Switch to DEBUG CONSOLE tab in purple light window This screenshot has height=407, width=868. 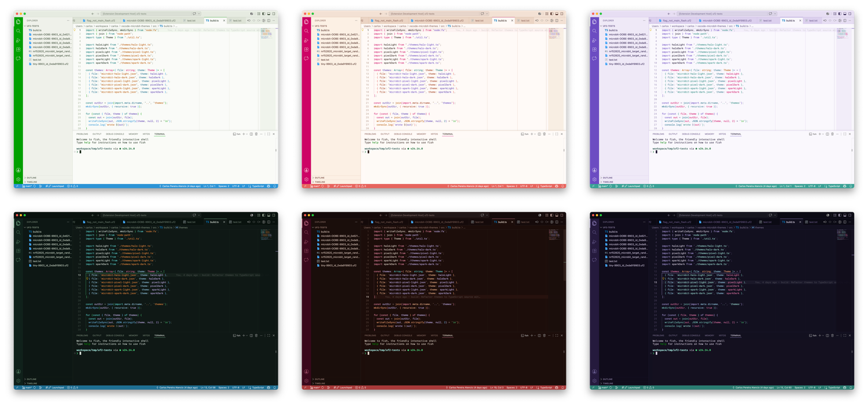click(x=691, y=134)
